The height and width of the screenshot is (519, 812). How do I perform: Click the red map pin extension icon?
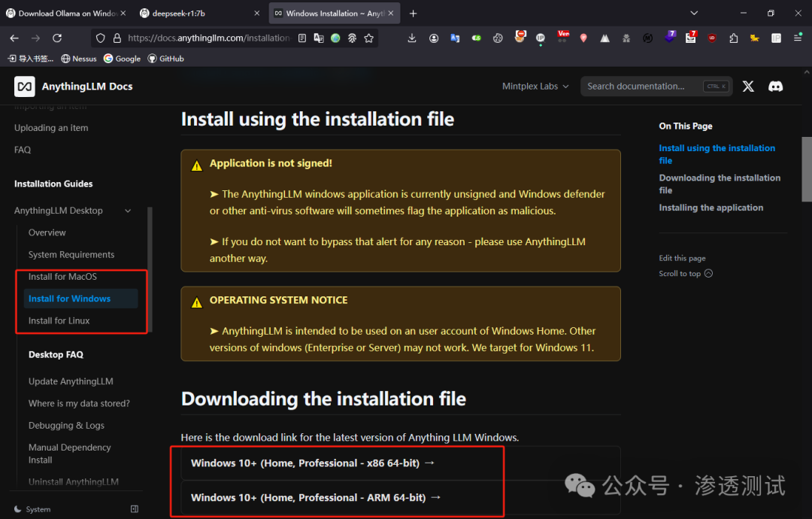(x=583, y=38)
